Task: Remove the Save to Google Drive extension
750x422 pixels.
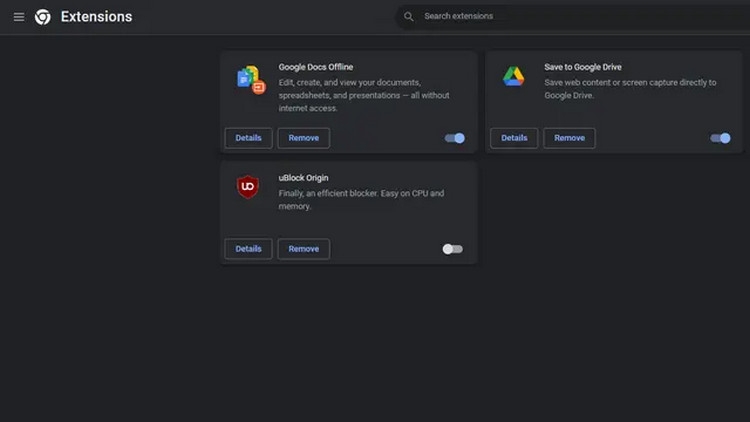Action: (x=569, y=138)
